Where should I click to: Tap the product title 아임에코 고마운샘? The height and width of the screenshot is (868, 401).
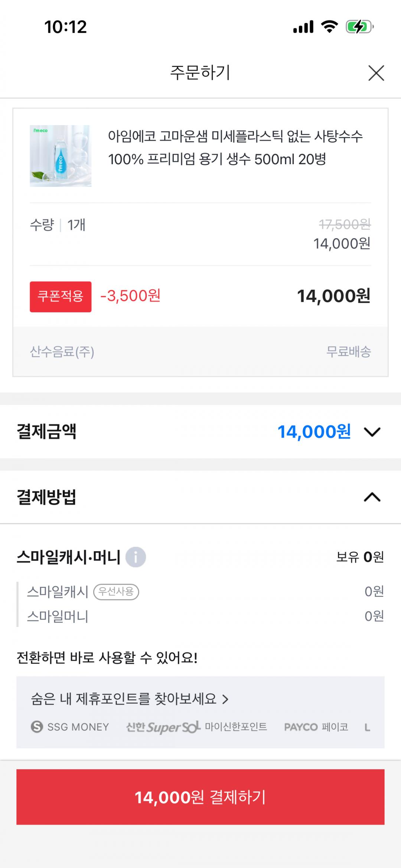[235, 148]
